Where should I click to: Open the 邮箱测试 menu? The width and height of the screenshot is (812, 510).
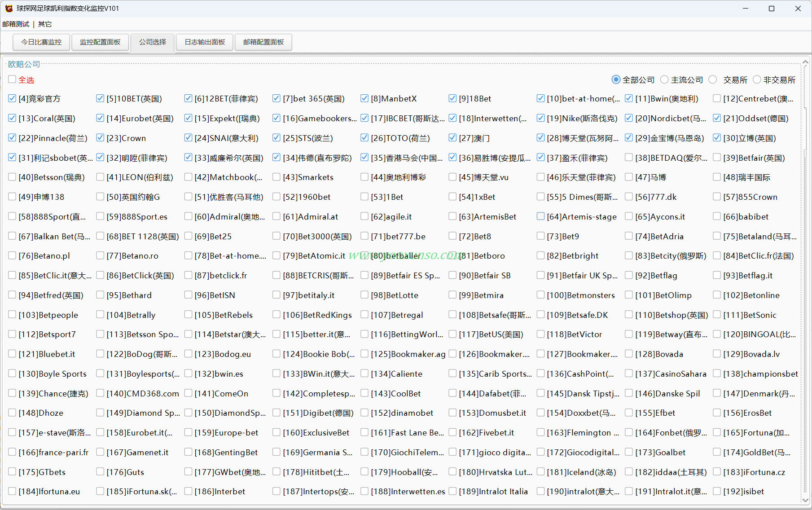point(16,24)
